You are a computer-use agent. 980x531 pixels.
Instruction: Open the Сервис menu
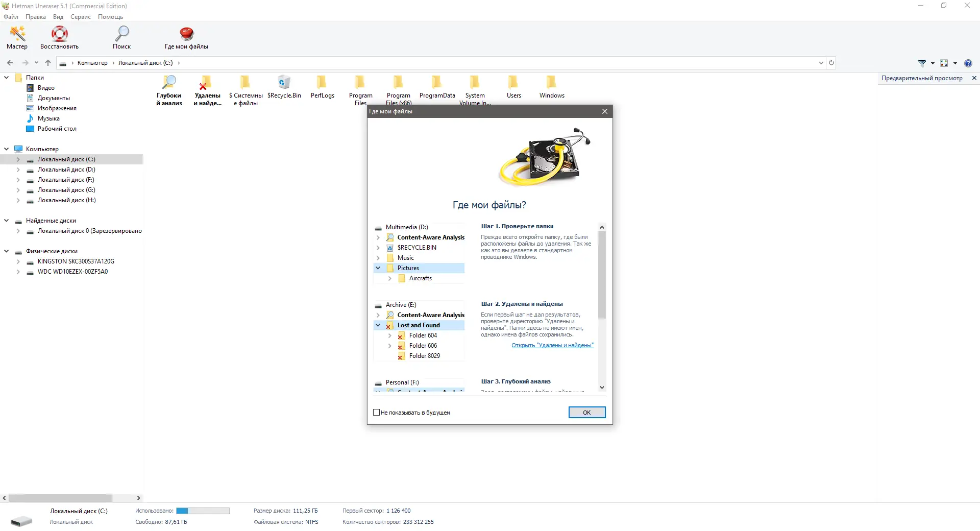pos(80,17)
